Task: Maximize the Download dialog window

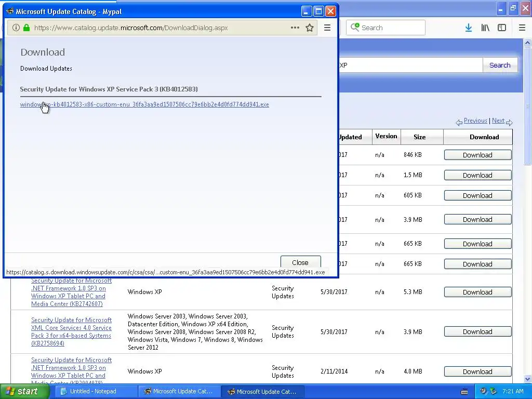Action: tap(318, 11)
